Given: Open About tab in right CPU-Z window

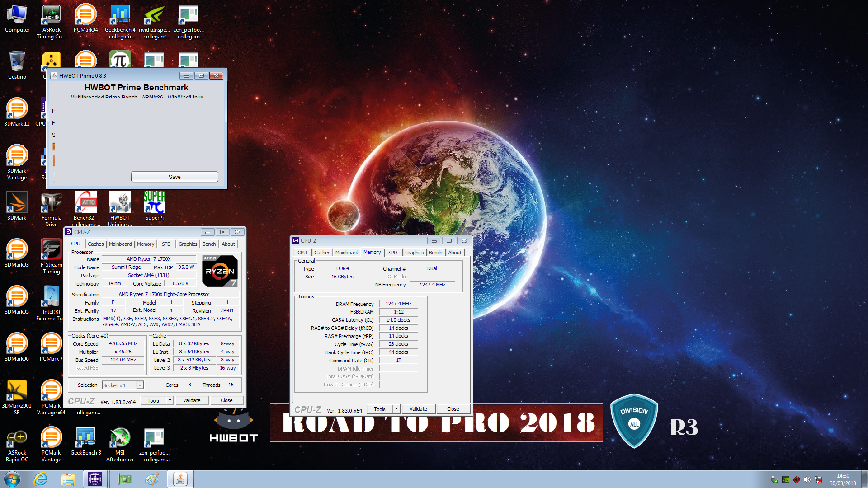Looking at the screenshot, I should [x=455, y=253].
